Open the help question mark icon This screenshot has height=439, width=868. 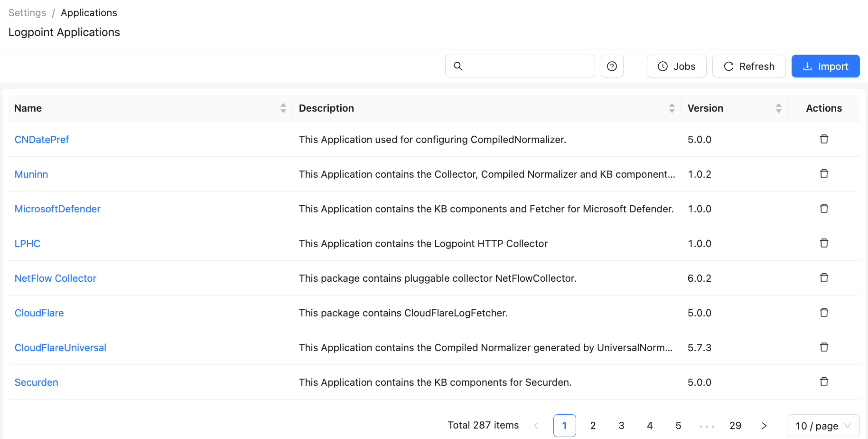612,67
